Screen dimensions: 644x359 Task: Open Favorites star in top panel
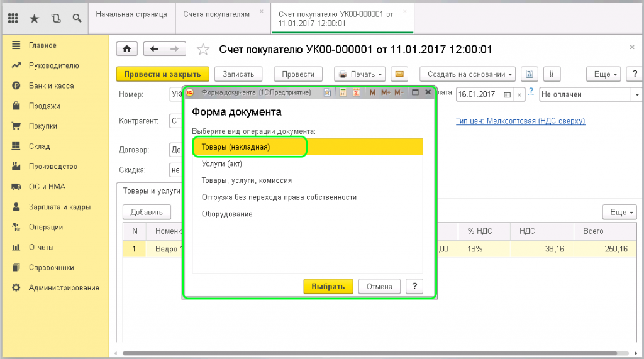pyautogui.click(x=35, y=18)
